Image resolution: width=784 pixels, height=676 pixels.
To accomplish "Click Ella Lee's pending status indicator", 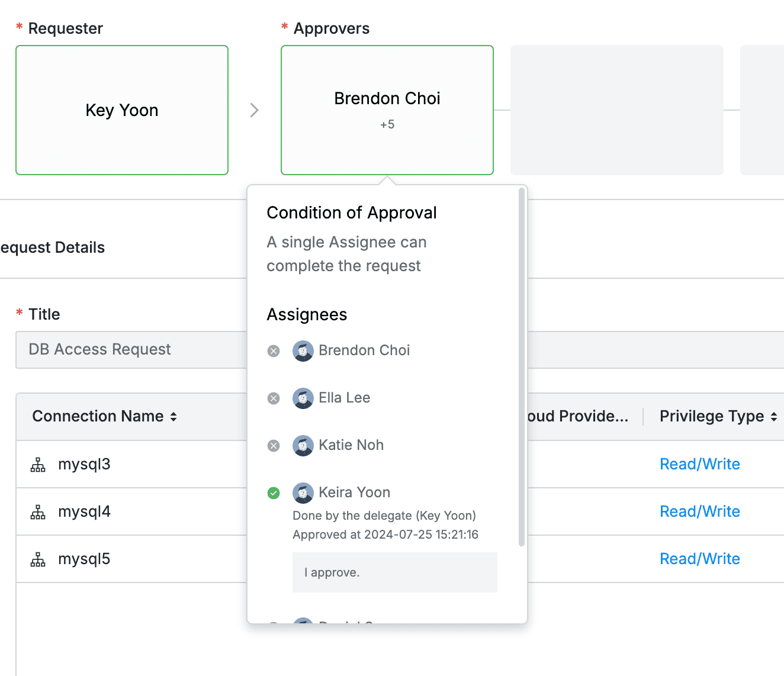I will 273,398.
